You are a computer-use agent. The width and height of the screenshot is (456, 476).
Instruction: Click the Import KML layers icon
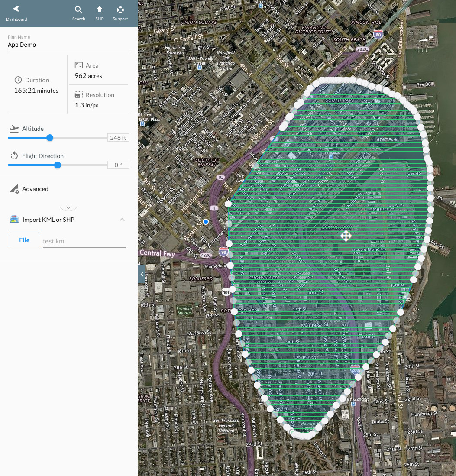[14, 219]
